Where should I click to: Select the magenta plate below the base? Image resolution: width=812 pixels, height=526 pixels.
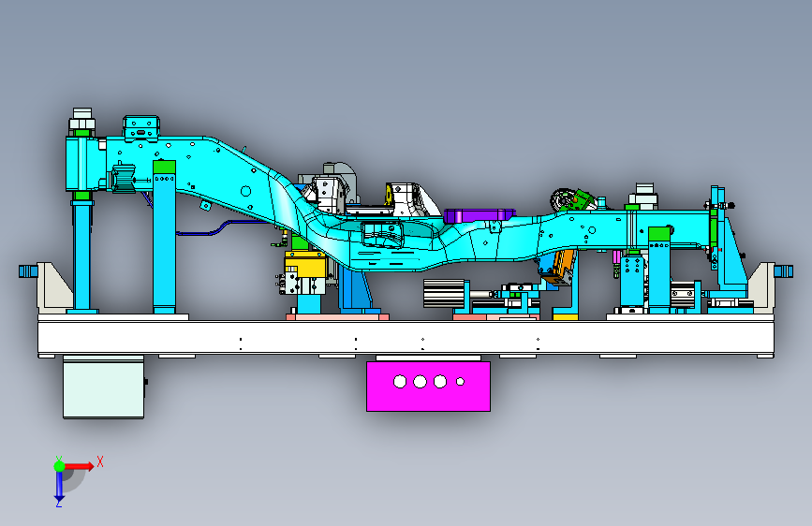428,387
